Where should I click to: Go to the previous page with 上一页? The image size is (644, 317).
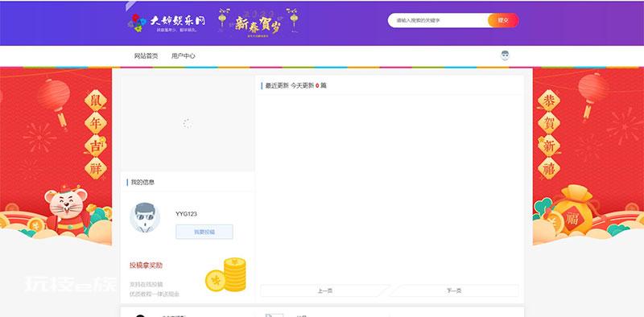324,290
